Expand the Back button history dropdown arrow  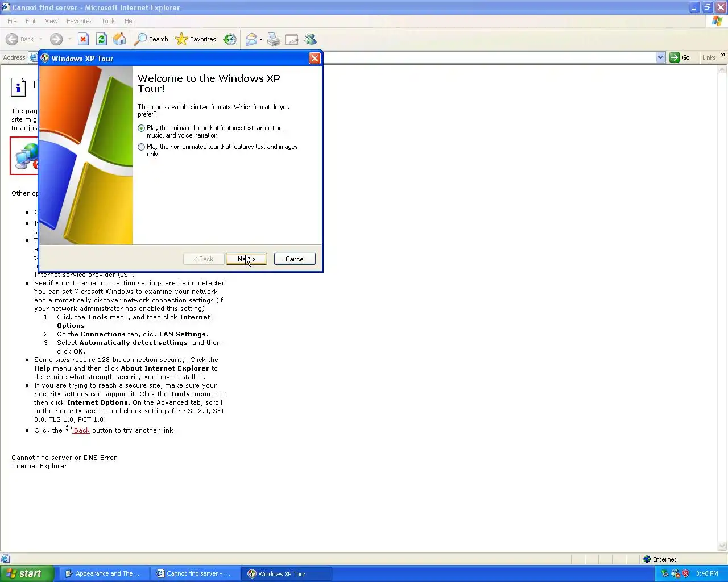point(40,39)
